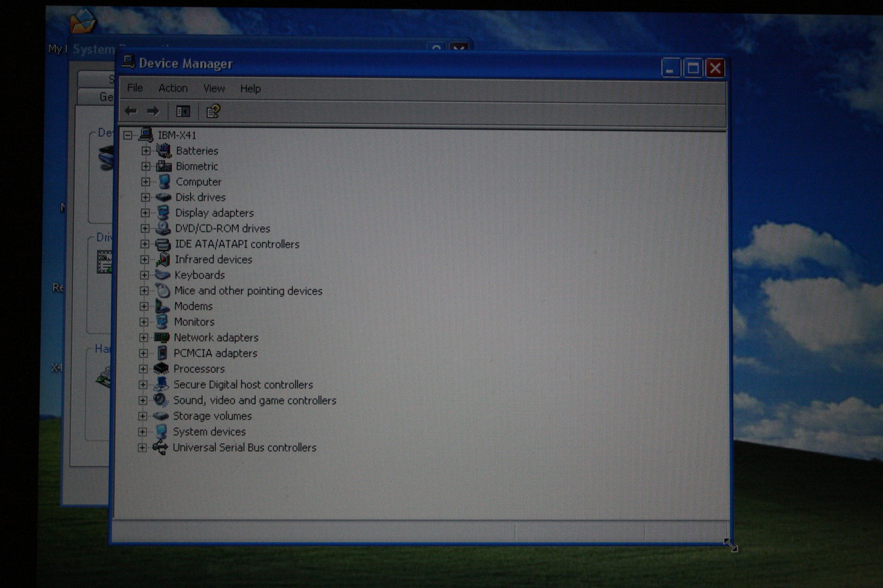Expand the Batteries node
This screenshot has height=588, width=883.
click(x=146, y=151)
